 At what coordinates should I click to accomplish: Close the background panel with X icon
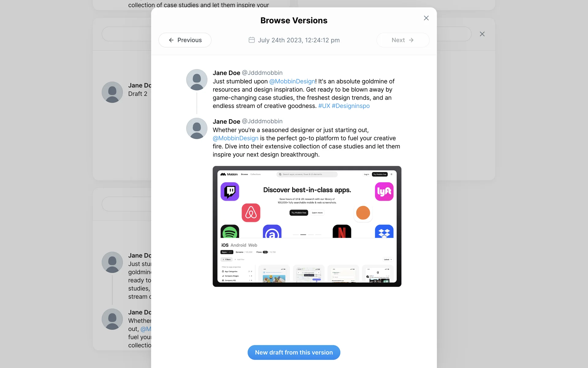pyautogui.click(x=482, y=34)
